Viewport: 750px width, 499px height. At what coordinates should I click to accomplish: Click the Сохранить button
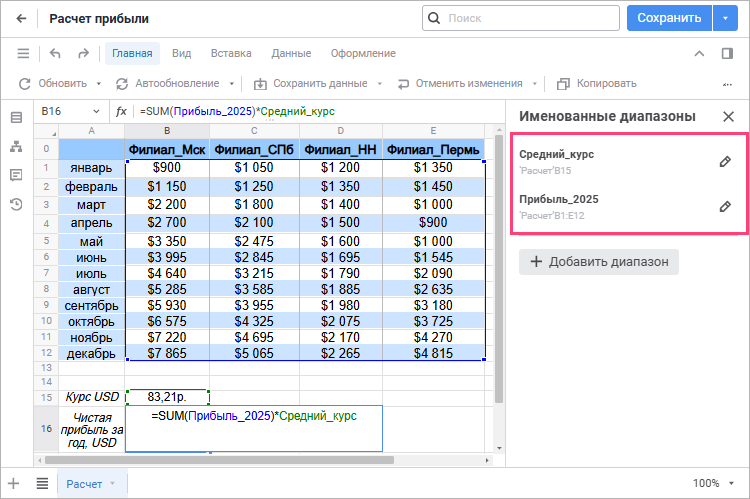(x=669, y=18)
